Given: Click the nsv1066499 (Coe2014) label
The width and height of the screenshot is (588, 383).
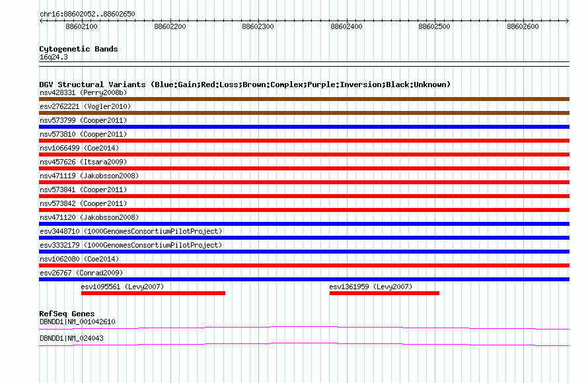Looking at the screenshot, I should point(79,148).
